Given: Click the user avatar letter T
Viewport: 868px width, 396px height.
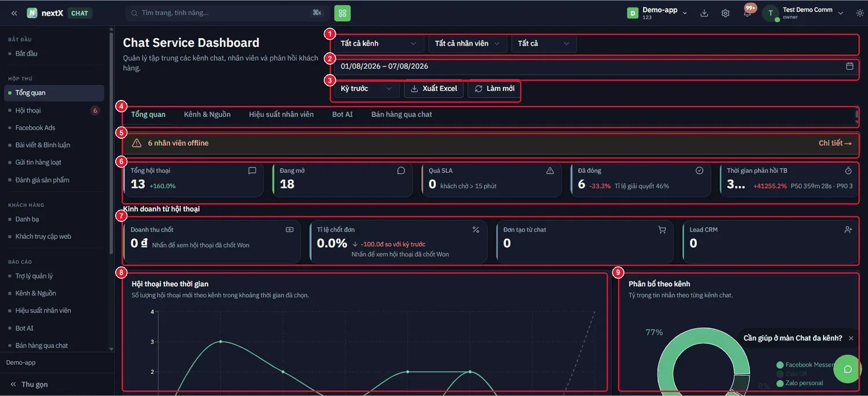Looking at the screenshot, I should pyautogui.click(x=770, y=13).
